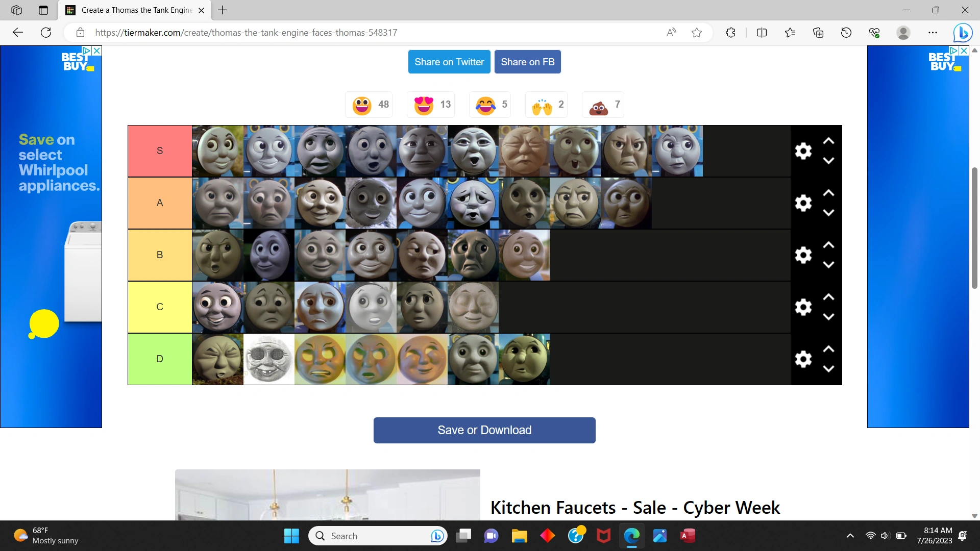Open Microsoft Access from the taskbar
Screen dimensions: 980x551
[688, 536]
